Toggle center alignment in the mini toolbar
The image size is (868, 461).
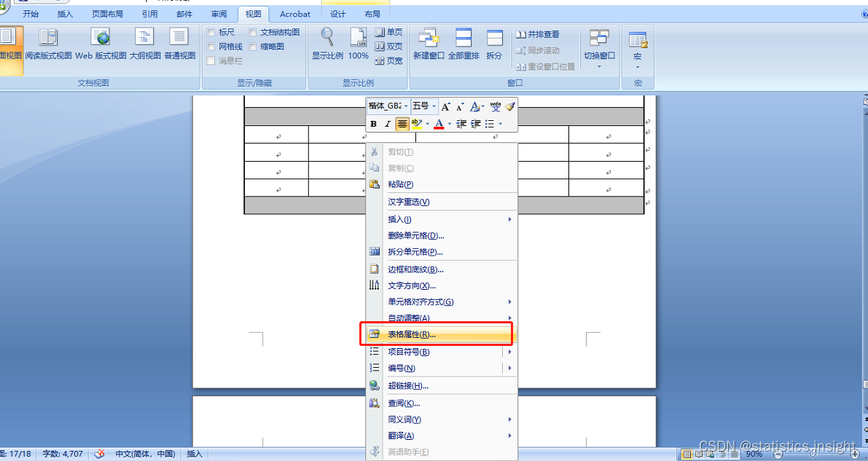402,124
